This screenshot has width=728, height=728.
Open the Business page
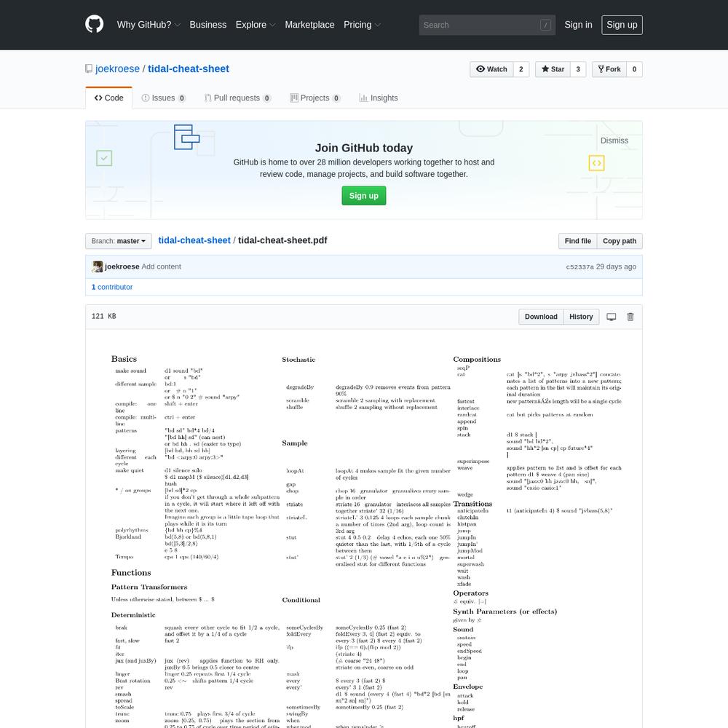(x=208, y=25)
